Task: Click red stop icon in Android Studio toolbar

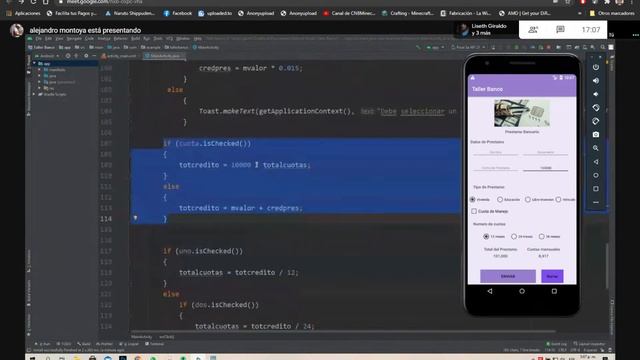Action: click(549, 47)
